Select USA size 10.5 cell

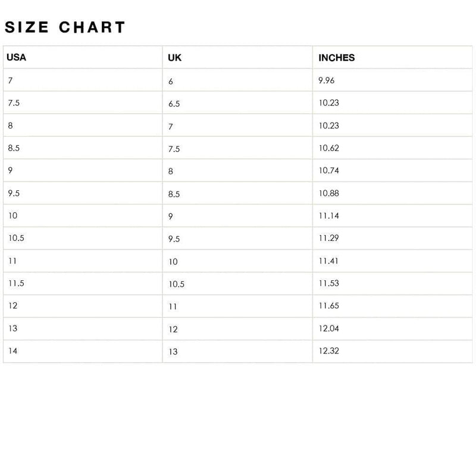(x=16, y=239)
